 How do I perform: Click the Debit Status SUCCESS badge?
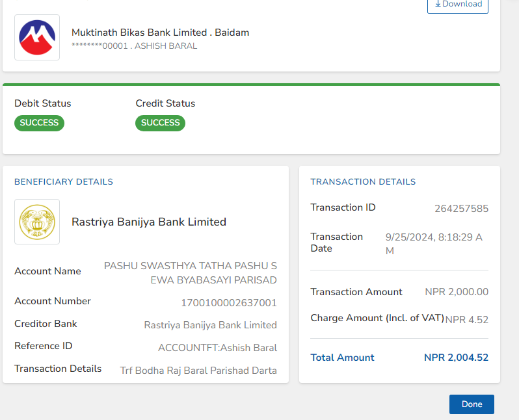[39, 123]
